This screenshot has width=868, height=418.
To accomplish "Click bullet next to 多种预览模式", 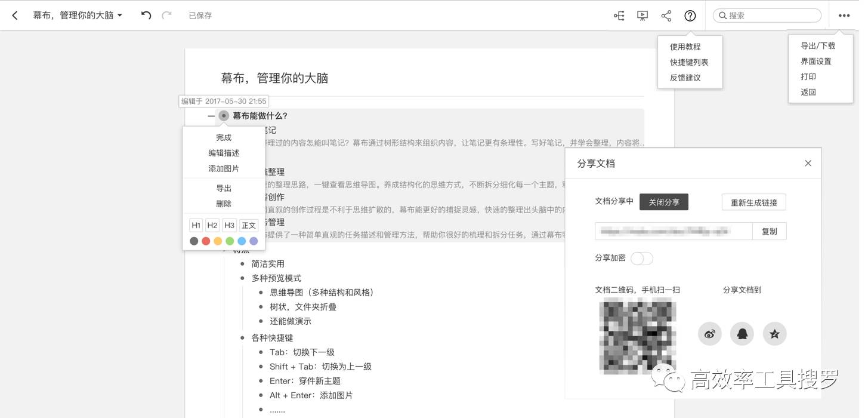I will (x=242, y=278).
